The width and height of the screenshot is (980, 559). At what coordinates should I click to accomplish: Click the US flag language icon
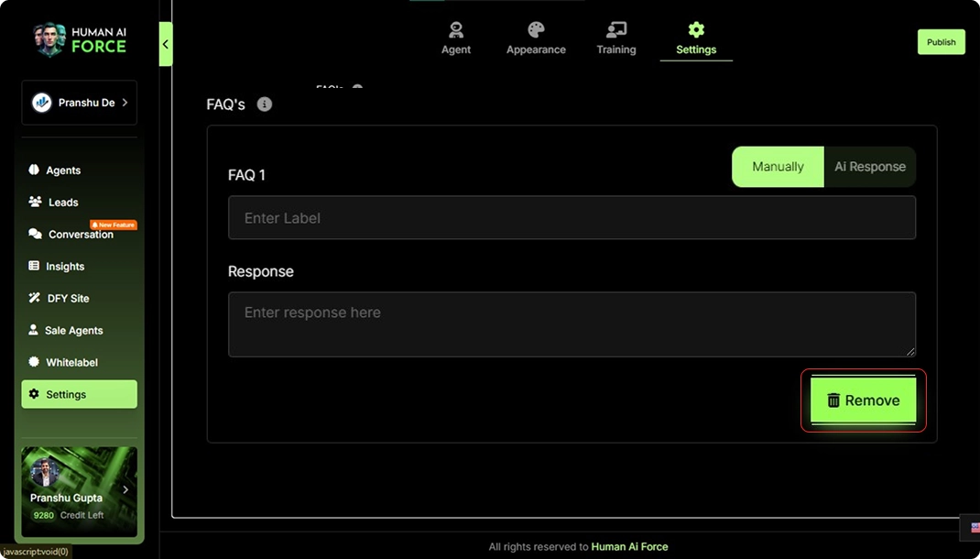pyautogui.click(x=975, y=528)
